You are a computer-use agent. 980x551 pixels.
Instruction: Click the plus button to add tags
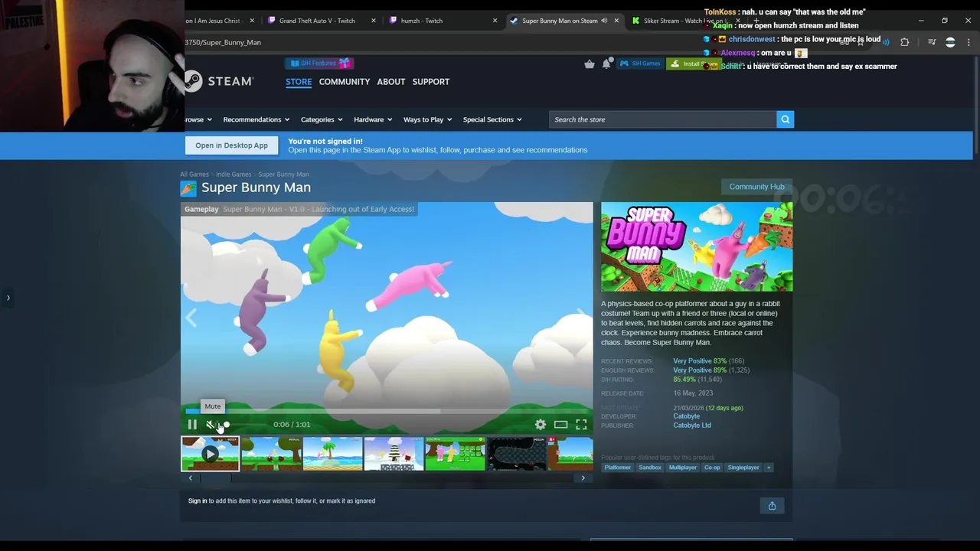(x=769, y=468)
